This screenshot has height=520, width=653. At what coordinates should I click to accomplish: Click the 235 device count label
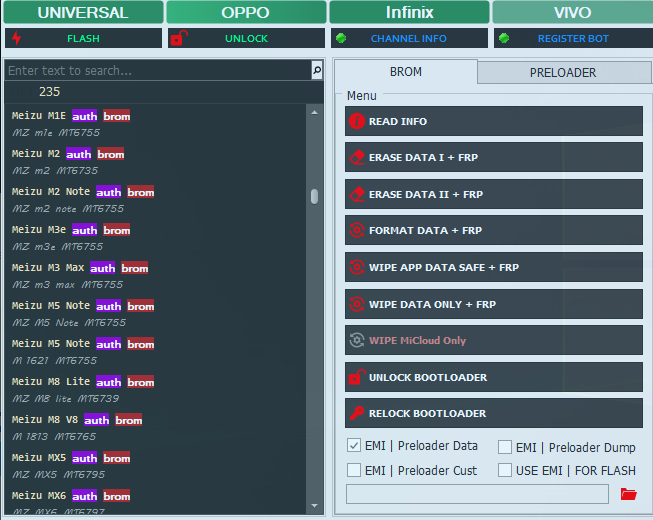point(50,92)
